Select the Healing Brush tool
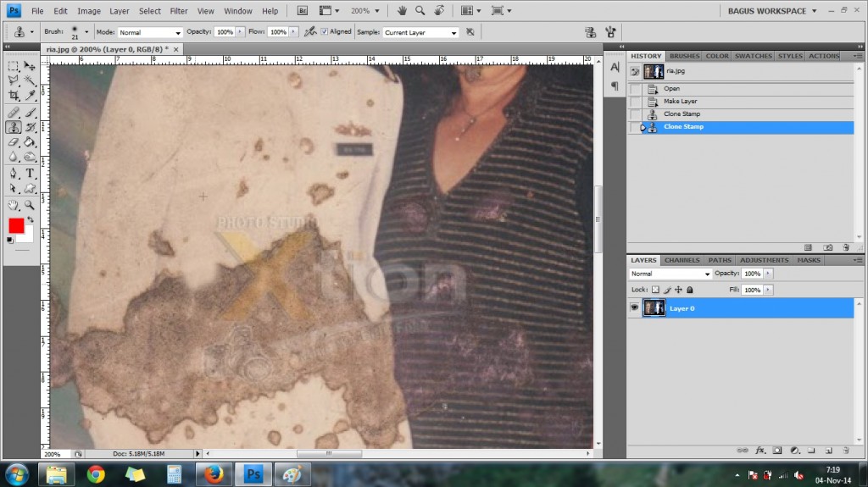 [x=14, y=113]
